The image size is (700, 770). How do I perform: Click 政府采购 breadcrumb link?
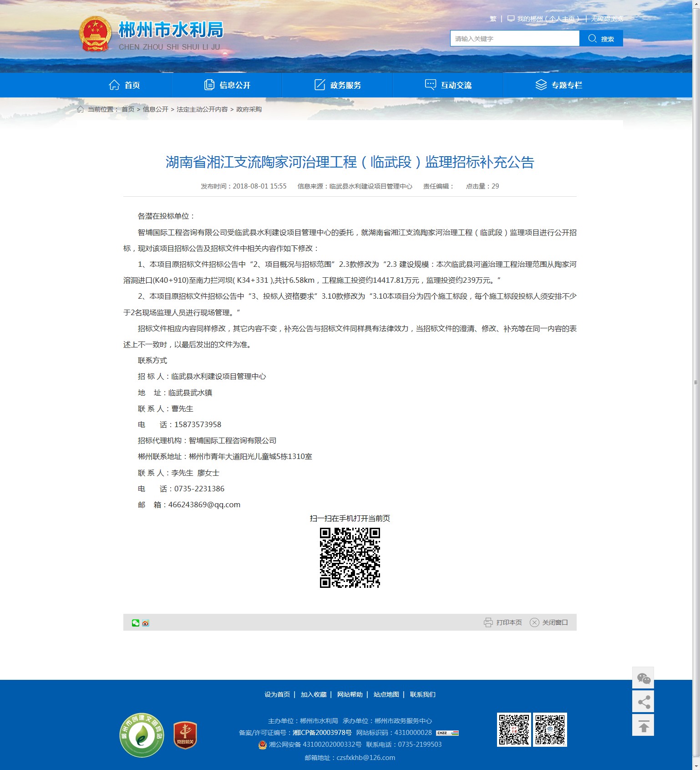tap(249, 109)
